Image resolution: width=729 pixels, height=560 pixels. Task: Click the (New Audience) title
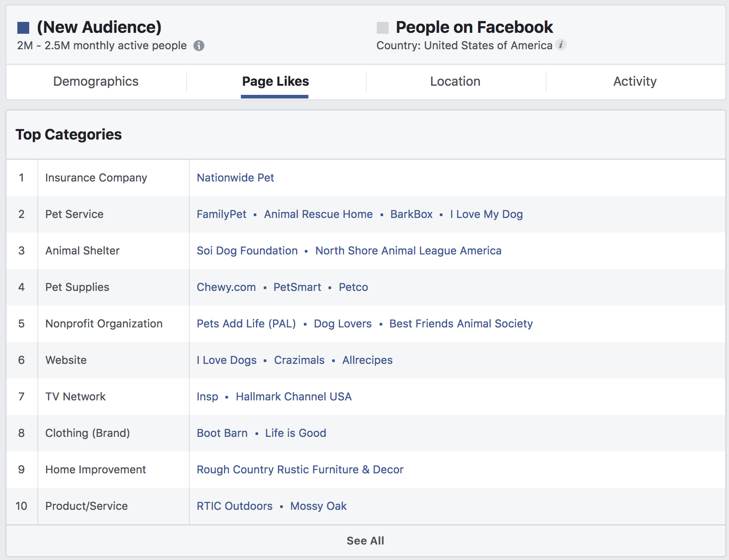point(99,27)
